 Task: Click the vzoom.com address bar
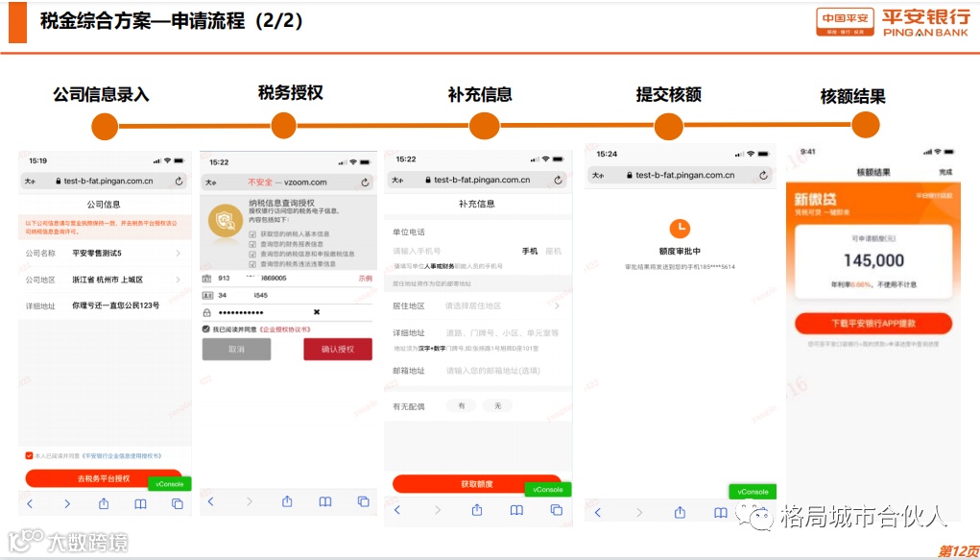coord(288,183)
